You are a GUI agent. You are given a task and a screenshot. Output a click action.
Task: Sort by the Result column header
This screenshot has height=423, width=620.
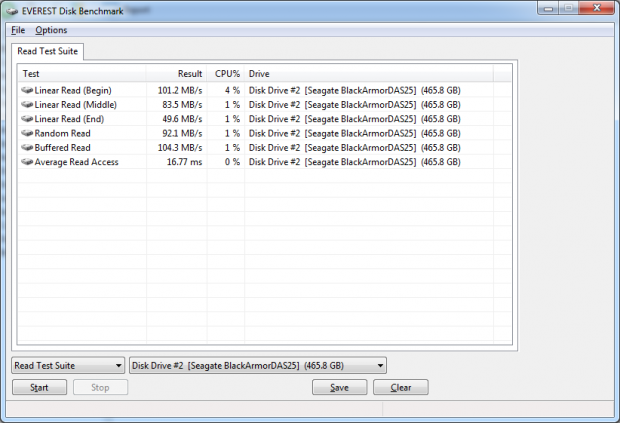pyautogui.click(x=176, y=74)
